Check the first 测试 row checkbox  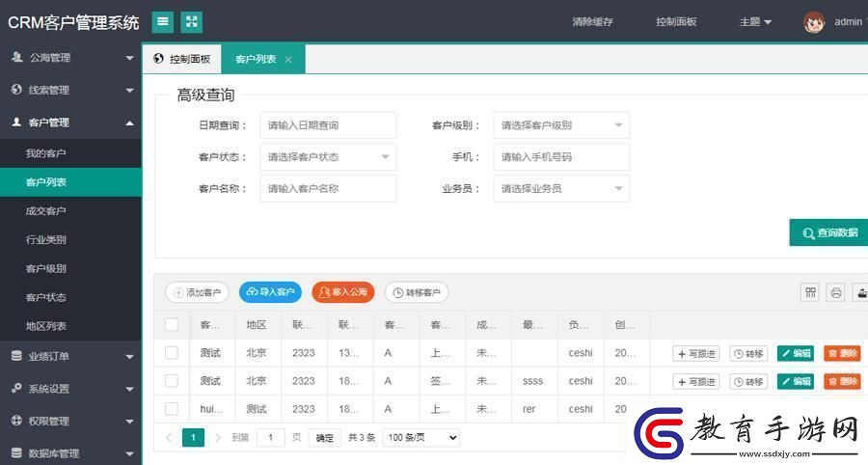click(172, 353)
